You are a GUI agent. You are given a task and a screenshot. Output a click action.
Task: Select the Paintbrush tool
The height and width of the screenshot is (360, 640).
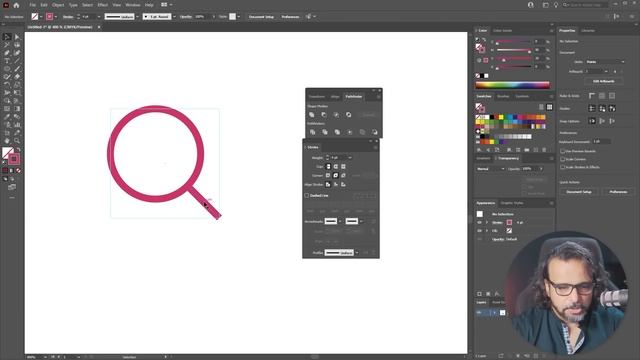[17, 69]
